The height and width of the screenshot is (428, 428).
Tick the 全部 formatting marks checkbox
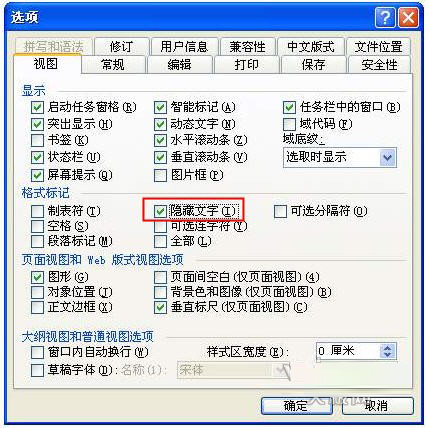coord(160,241)
